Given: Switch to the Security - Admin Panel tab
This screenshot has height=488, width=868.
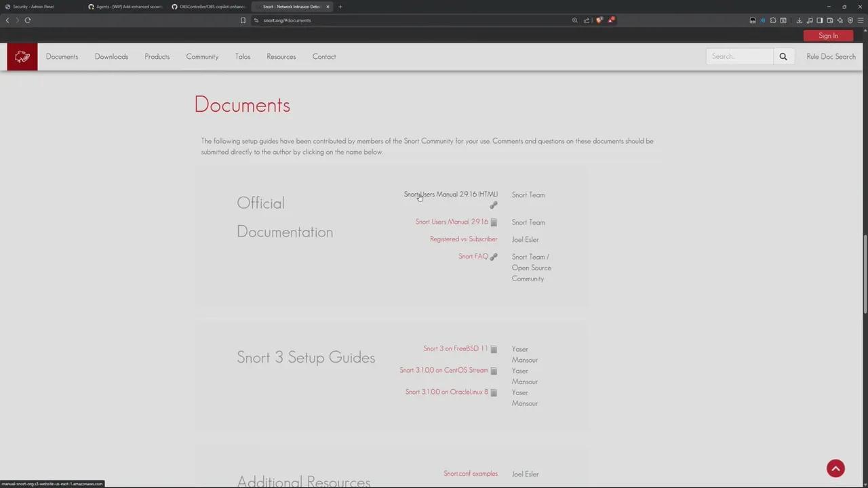Looking at the screenshot, I should coord(41,7).
